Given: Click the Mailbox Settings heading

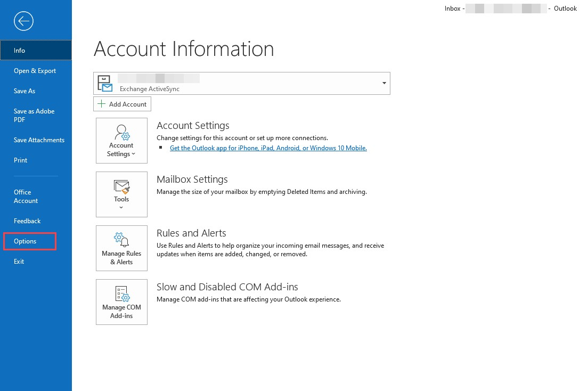Looking at the screenshot, I should [192, 180].
